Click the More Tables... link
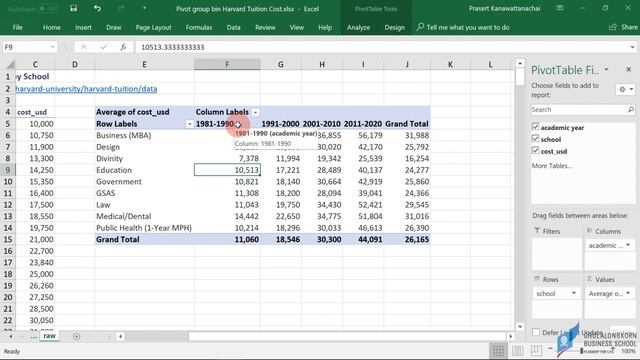The width and height of the screenshot is (640, 360). click(551, 166)
